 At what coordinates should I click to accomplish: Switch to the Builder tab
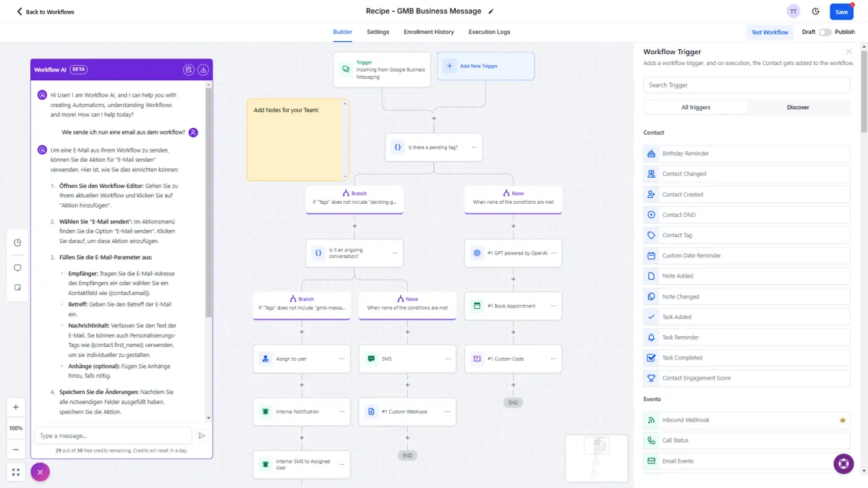[x=342, y=32]
